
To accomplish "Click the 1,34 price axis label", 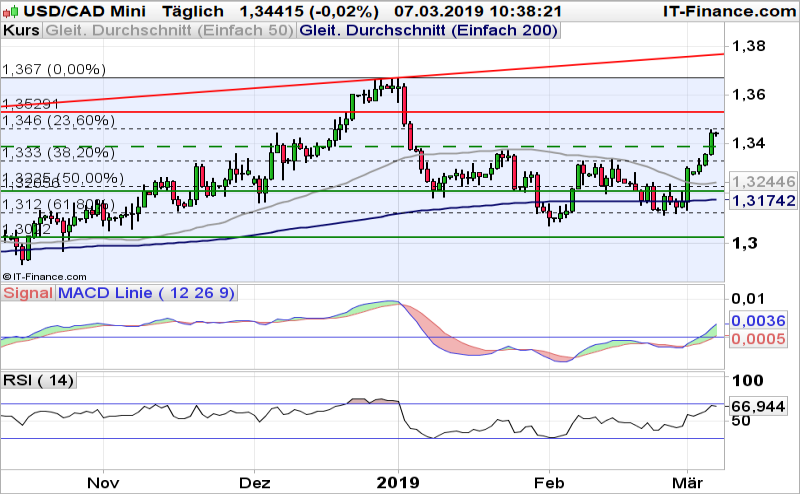I will 749,142.
